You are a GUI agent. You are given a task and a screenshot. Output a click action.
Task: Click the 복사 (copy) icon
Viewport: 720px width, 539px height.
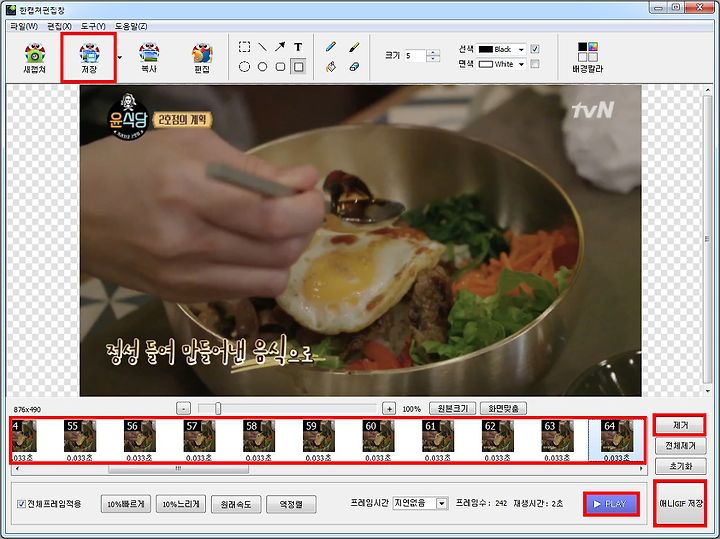[149, 58]
